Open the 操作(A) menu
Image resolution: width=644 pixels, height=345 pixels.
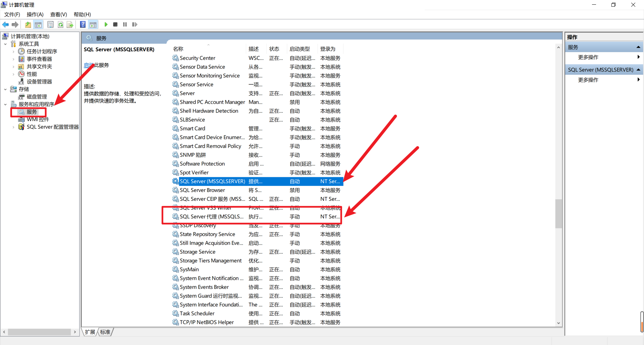tap(35, 14)
